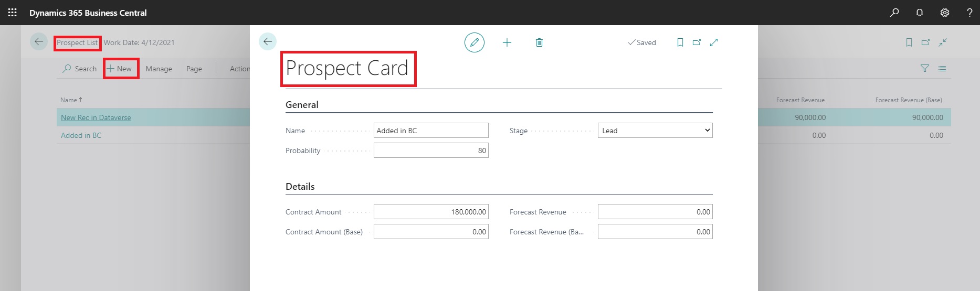Click the help question mark icon
The width and height of the screenshot is (980, 291).
pyautogui.click(x=969, y=13)
